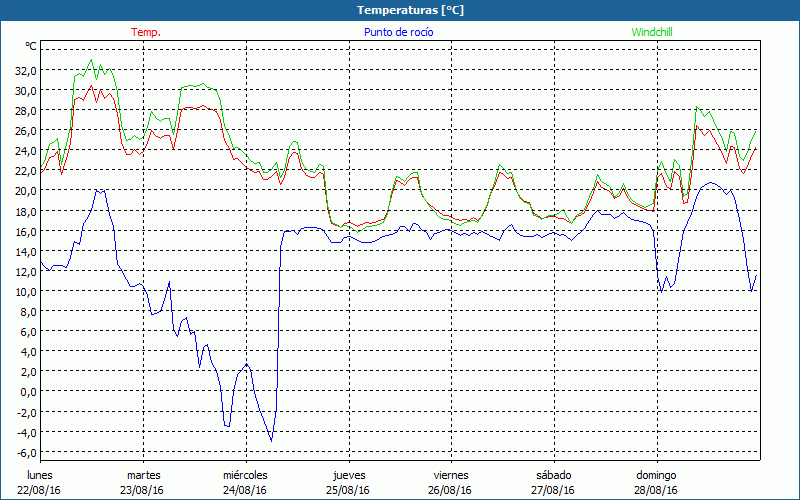The image size is (800, 500).
Task: Select the 'miércoles' day label
Action: coord(245,475)
